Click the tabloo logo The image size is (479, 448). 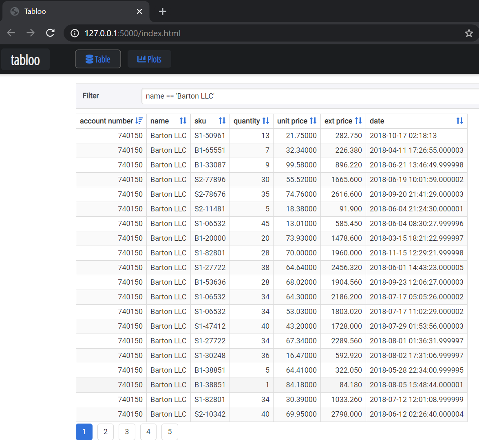25,60
